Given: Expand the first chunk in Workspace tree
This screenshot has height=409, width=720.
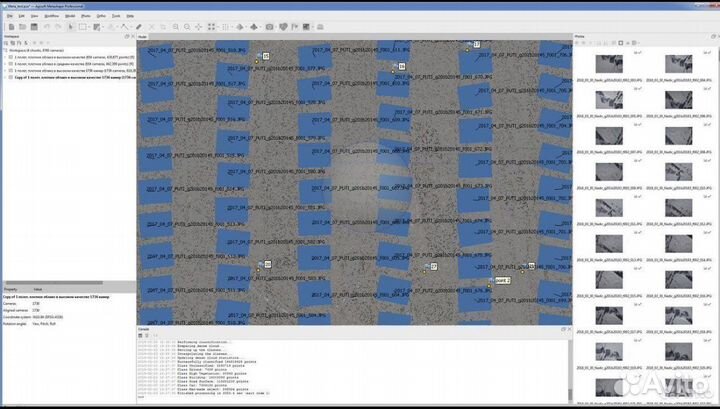Looking at the screenshot, I should [6, 57].
